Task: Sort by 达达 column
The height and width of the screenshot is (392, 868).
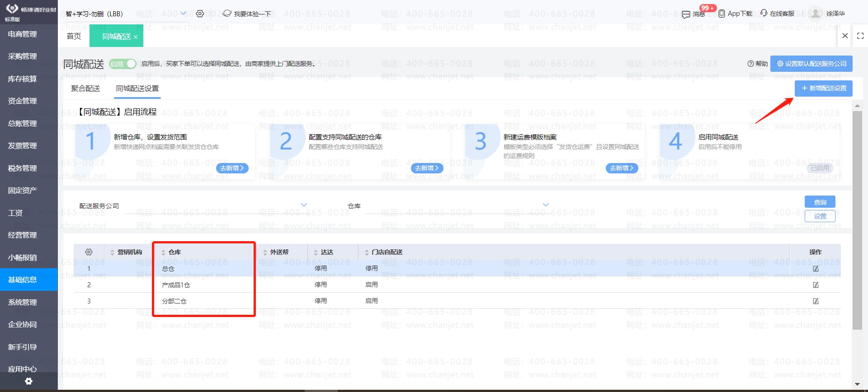Action: pyautogui.click(x=316, y=252)
